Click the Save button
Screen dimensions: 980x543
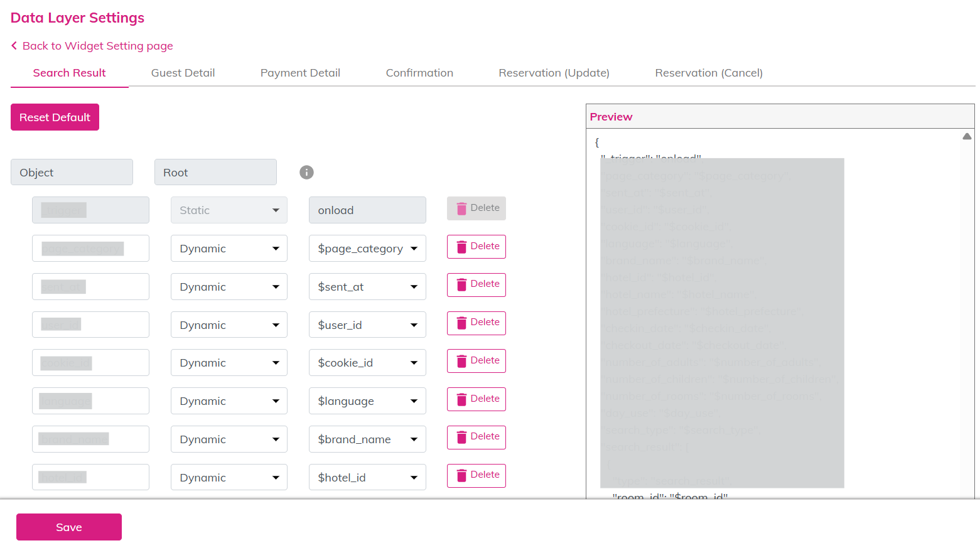[x=69, y=527]
